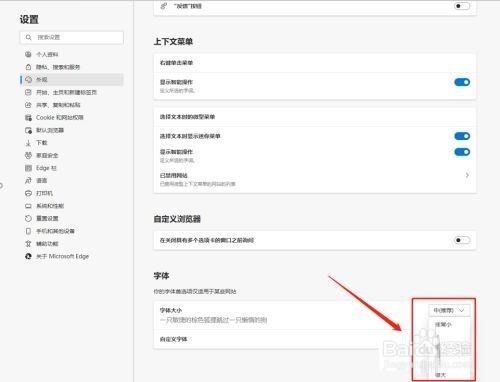Open the 共享、复制和粘贴 sidebar icon
This screenshot has width=500, height=382.
(28, 105)
